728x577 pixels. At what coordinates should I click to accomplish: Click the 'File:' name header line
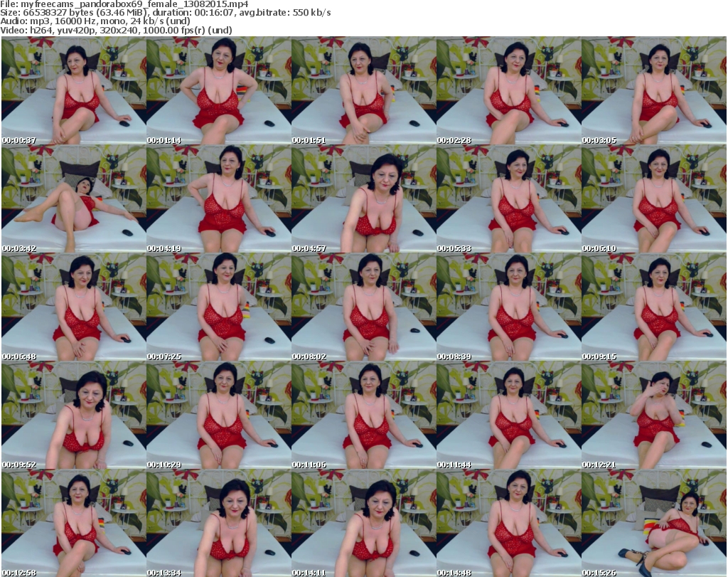click(124, 4)
